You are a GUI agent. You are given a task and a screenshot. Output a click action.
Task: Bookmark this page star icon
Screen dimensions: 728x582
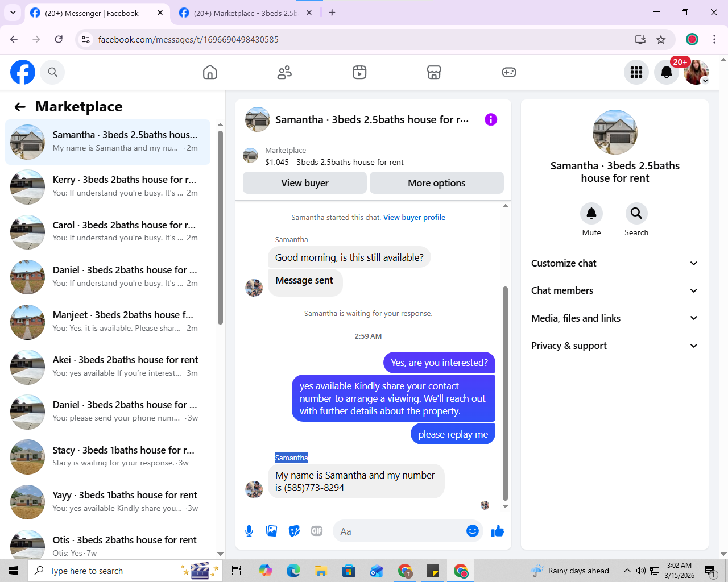pos(661,39)
